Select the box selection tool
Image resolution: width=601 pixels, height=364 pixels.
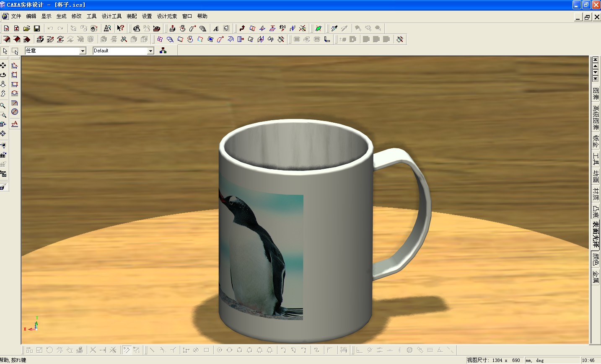[x=15, y=51]
